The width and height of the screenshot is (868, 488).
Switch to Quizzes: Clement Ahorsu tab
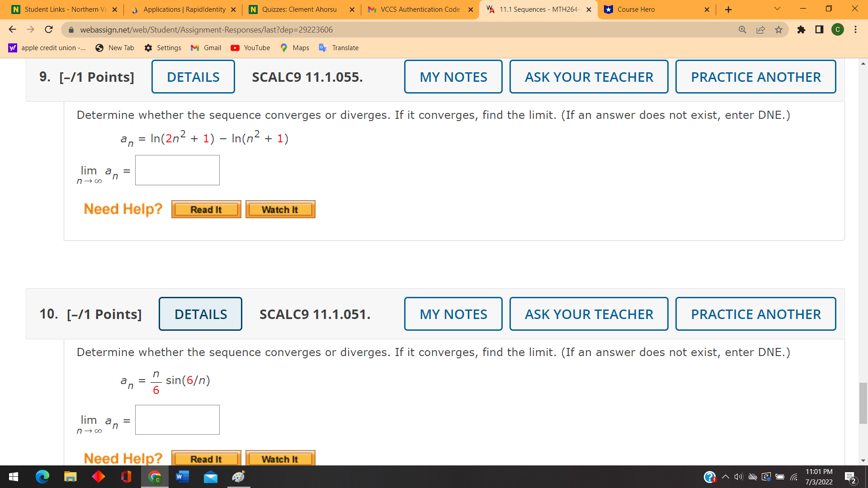point(298,9)
